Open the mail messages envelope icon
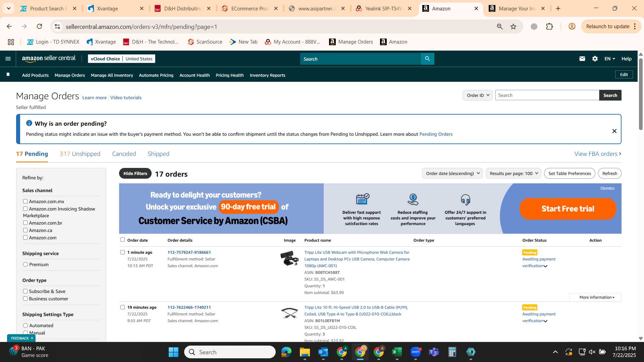This screenshot has height=362, width=644. pyautogui.click(x=582, y=59)
